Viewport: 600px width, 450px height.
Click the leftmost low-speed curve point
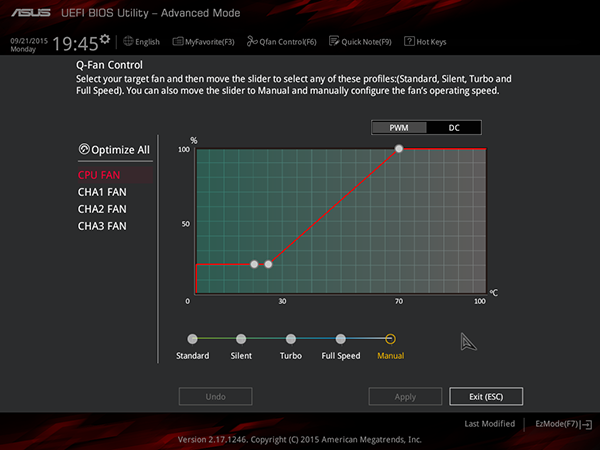tap(254, 264)
